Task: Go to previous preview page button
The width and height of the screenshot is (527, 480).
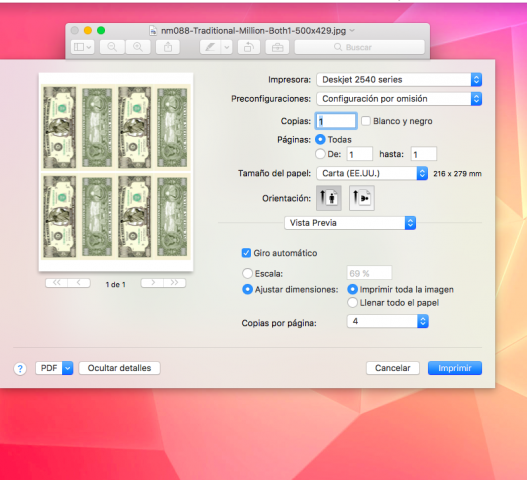Action: pyautogui.click(x=79, y=283)
